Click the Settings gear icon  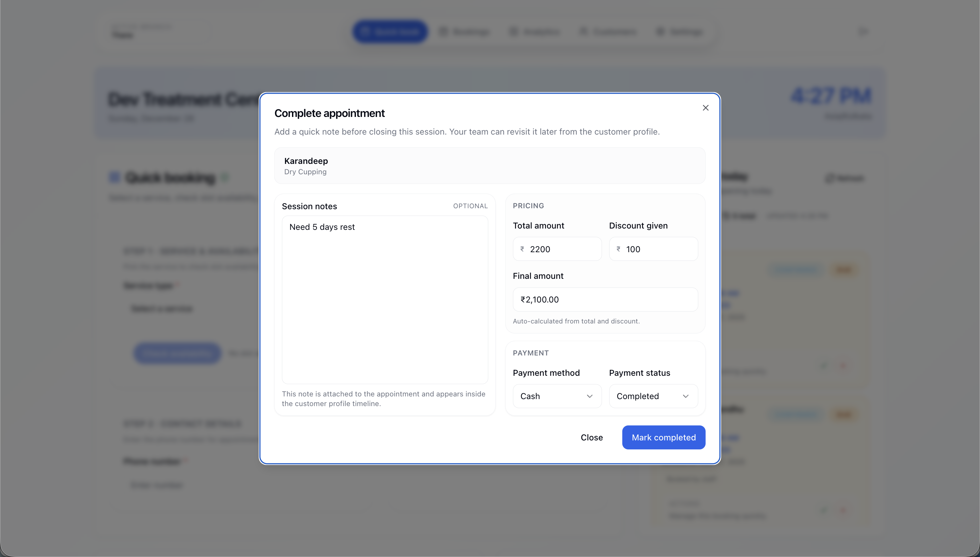(661, 32)
